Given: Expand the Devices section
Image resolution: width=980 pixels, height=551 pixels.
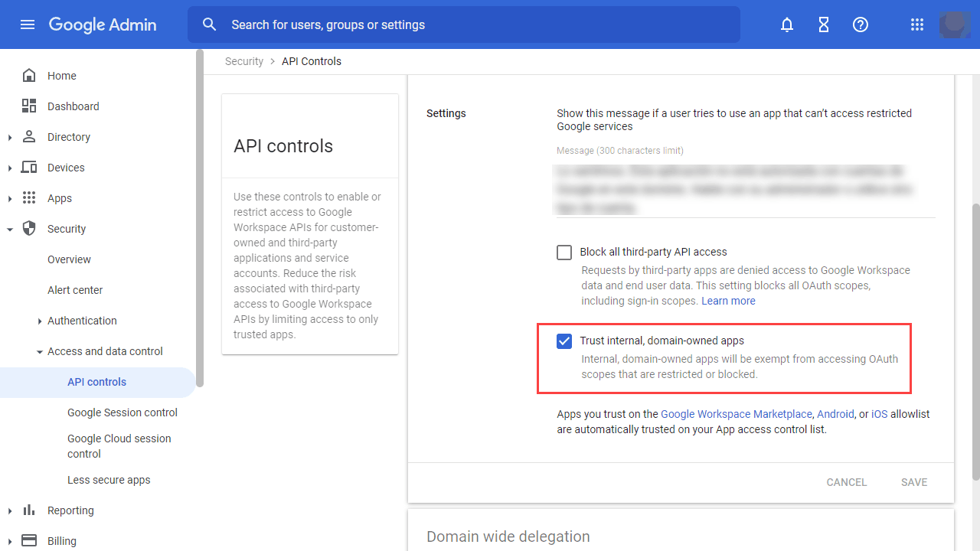Looking at the screenshot, I should (10, 167).
